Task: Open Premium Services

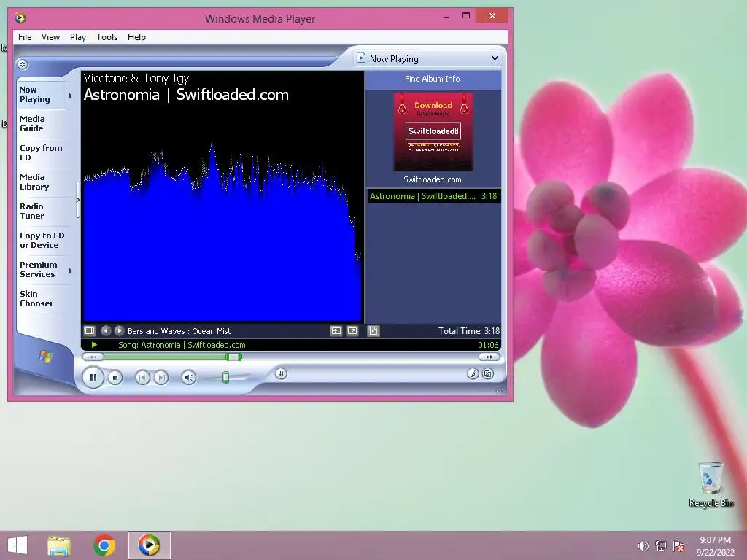Action: point(38,269)
